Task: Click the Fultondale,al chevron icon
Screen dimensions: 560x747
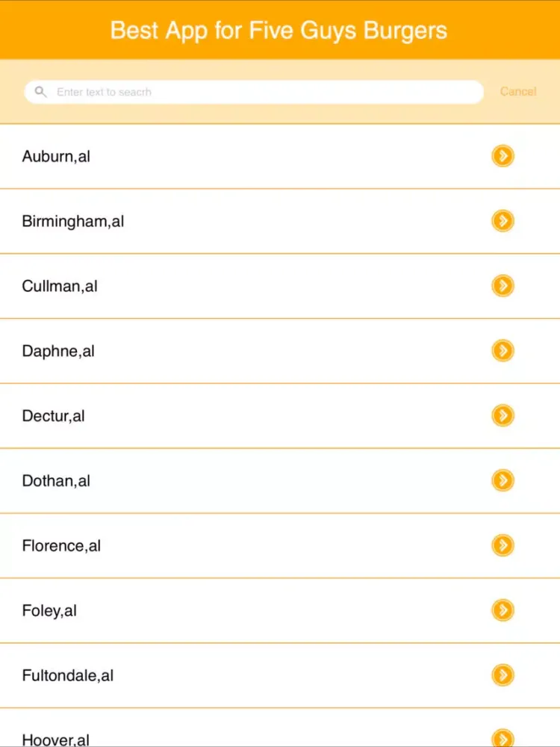Action: click(503, 675)
